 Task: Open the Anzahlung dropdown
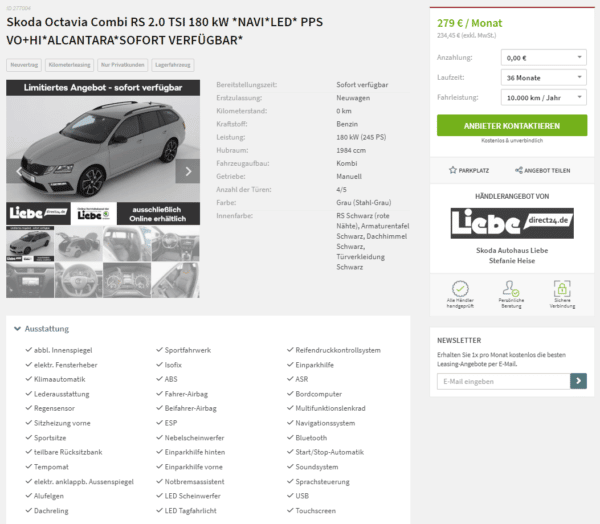point(543,58)
